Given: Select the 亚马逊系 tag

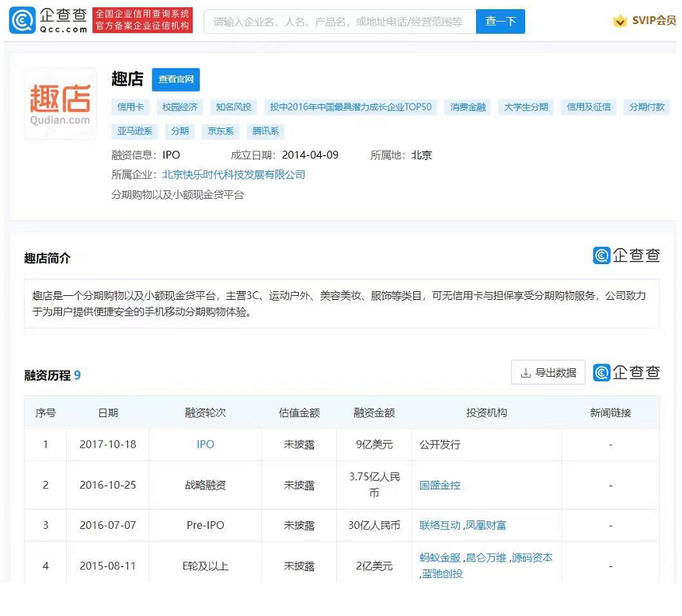Looking at the screenshot, I should coord(135,131).
